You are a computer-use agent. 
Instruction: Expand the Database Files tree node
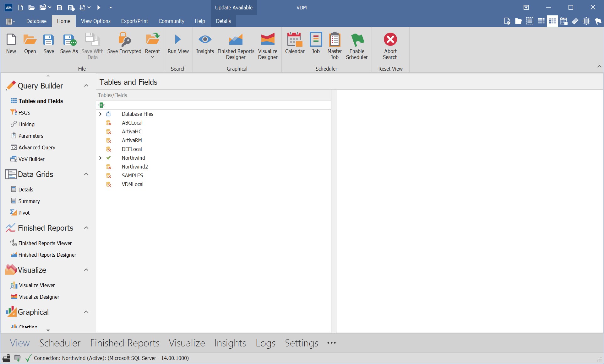[x=100, y=114]
